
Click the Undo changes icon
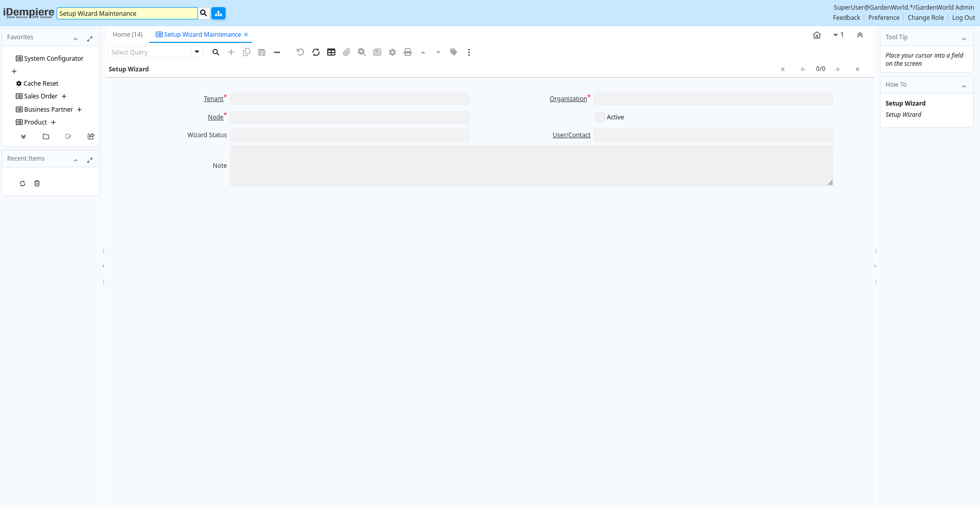pyautogui.click(x=300, y=53)
